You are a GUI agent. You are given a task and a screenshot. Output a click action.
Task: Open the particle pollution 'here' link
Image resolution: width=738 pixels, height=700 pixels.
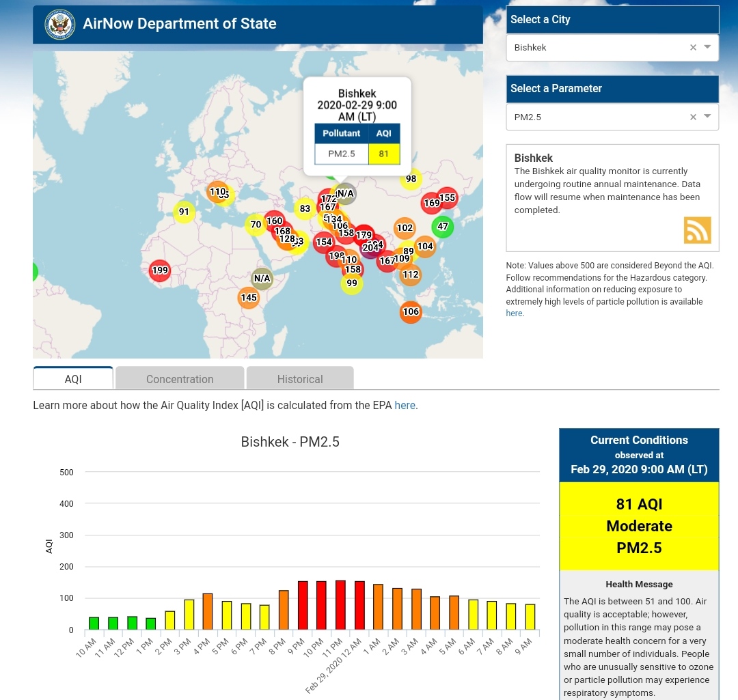pyautogui.click(x=514, y=313)
